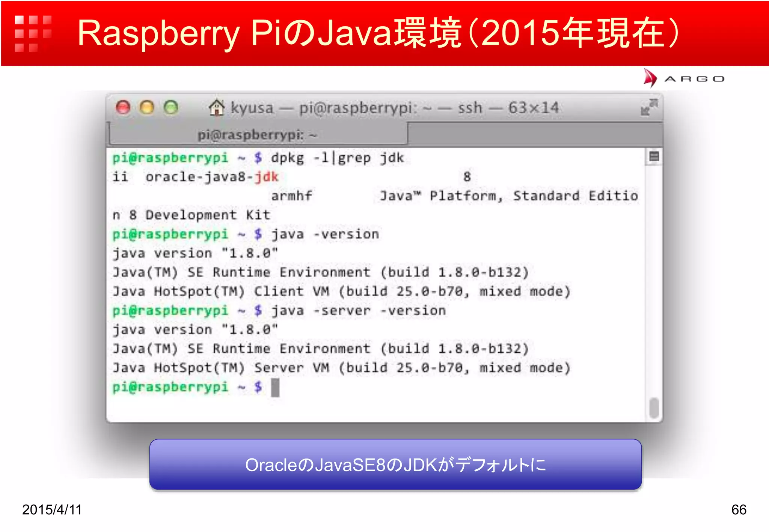This screenshot has width=769, height=532.
Task: Toggle full screen arrows in terminal title bar
Action: coord(649,107)
